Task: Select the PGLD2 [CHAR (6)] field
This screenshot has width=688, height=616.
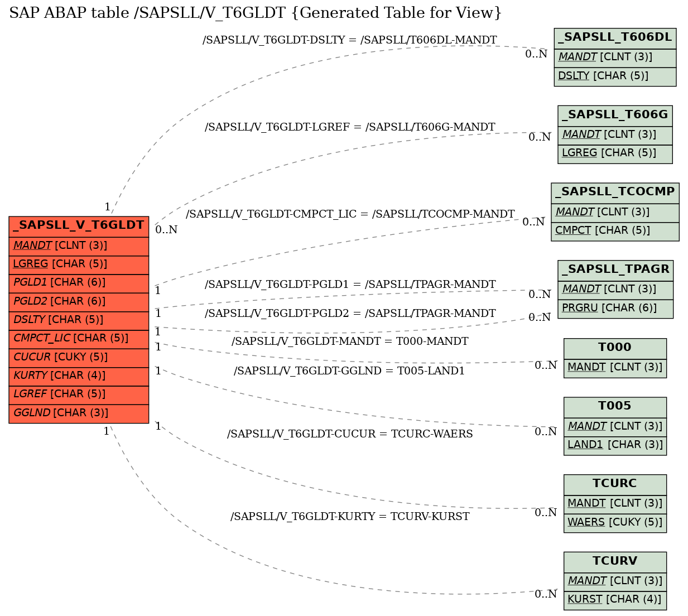Action: (x=79, y=302)
